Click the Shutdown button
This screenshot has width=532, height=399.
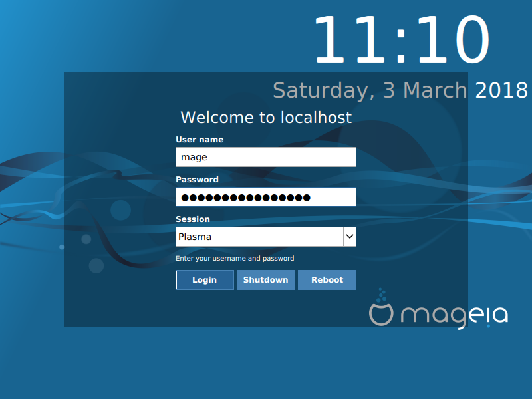click(x=265, y=280)
